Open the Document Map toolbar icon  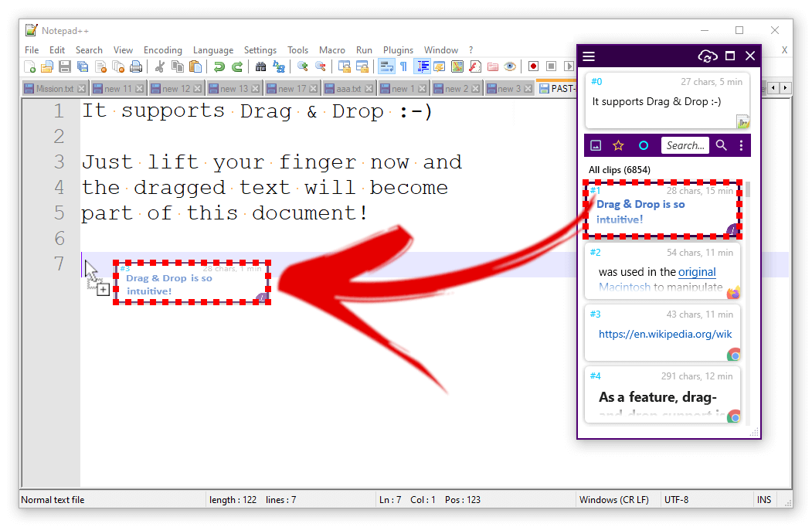pyautogui.click(x=457, y=66)
